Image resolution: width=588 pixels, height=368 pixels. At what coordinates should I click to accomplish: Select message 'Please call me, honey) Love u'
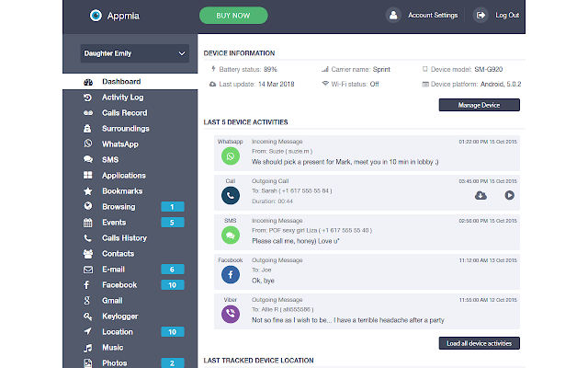(296, 241)
